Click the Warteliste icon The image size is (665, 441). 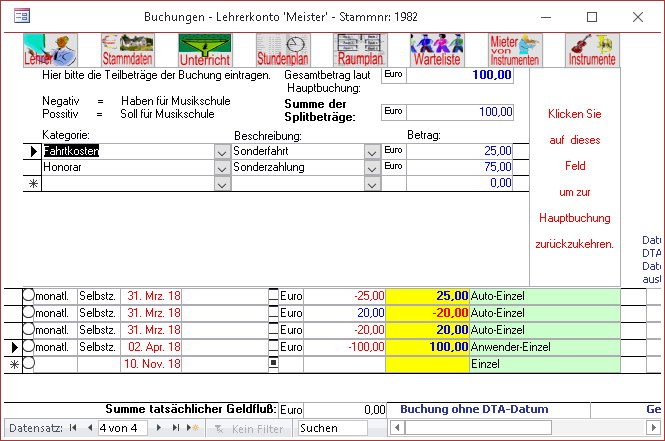(x=436, y=51)
